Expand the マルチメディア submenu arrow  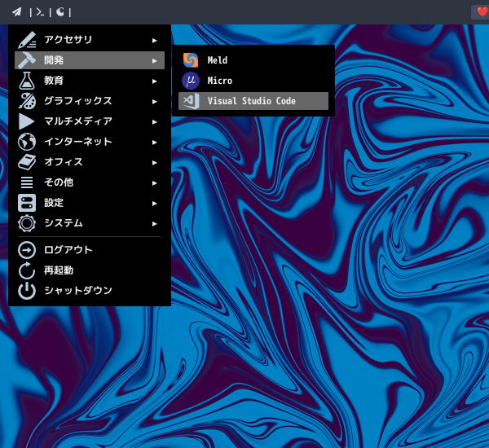point(154,122)
